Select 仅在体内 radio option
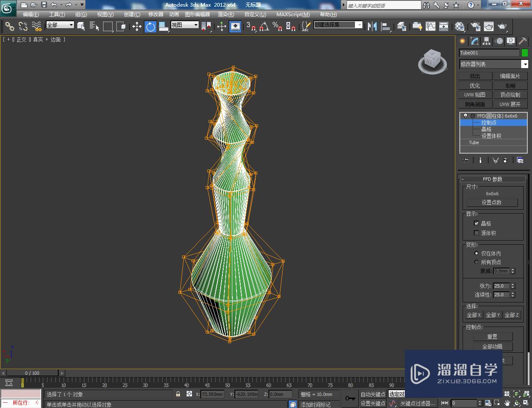 (476, 253)
